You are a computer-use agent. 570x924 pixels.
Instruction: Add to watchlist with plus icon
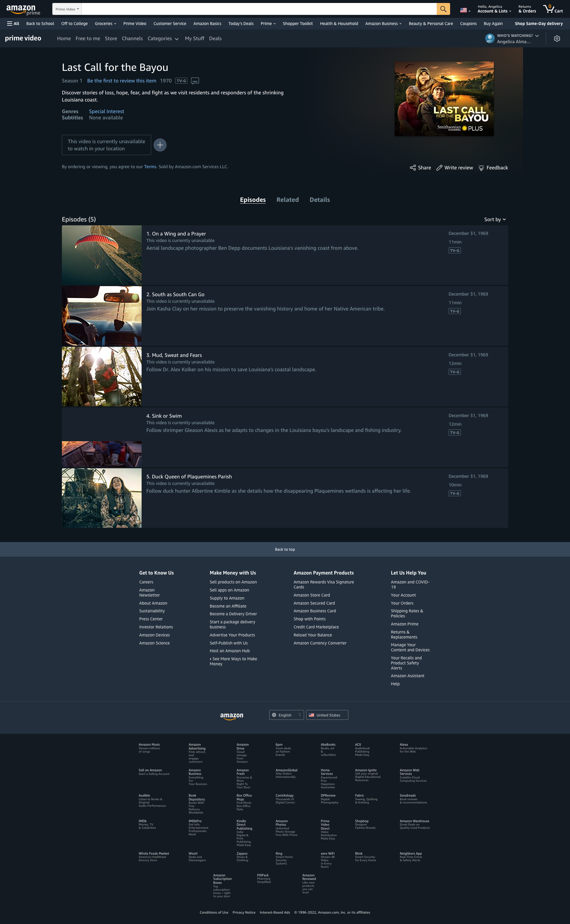click(x=160, y=145)
